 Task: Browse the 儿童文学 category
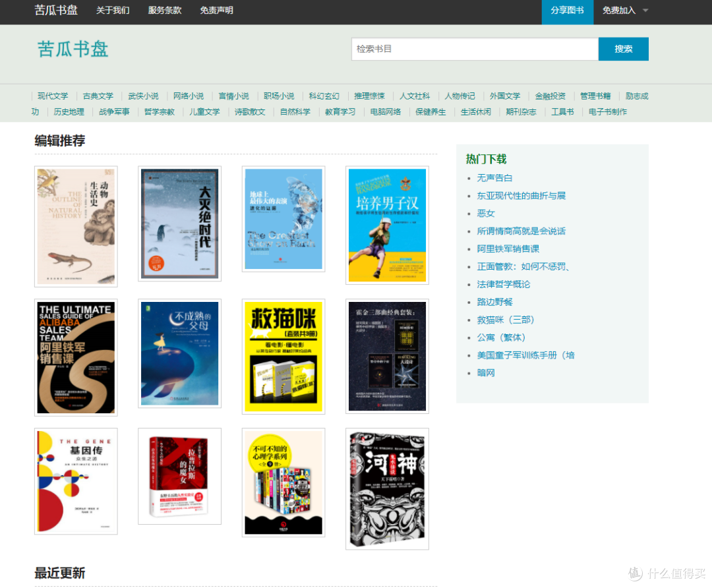tap(204, 111)
